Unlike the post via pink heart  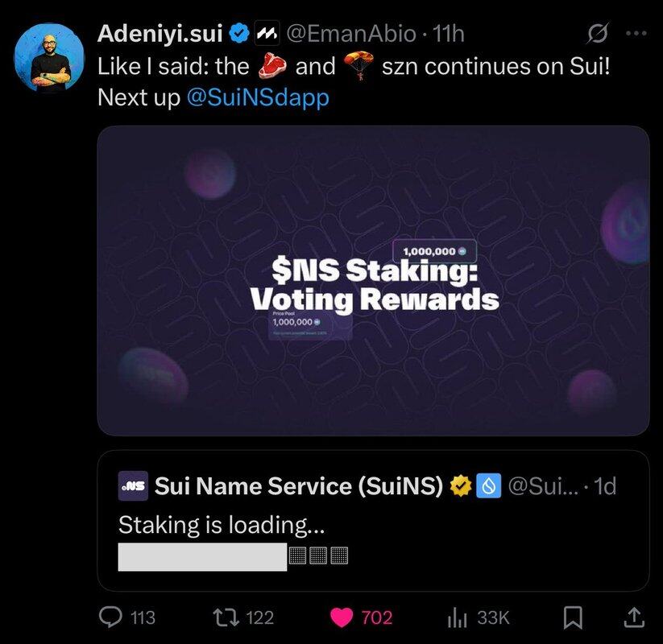pyautogui.click(x=342, y=617)
